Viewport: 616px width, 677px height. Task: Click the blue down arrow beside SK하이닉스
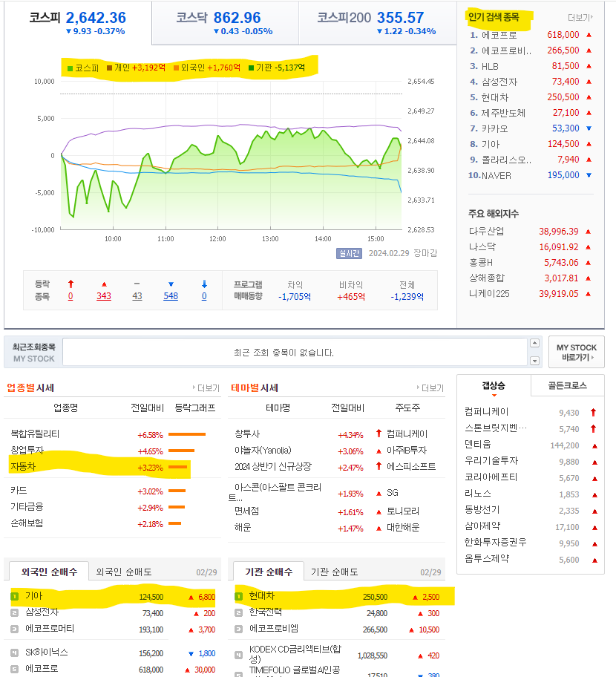pyautogui.click(x=191, y=654)
